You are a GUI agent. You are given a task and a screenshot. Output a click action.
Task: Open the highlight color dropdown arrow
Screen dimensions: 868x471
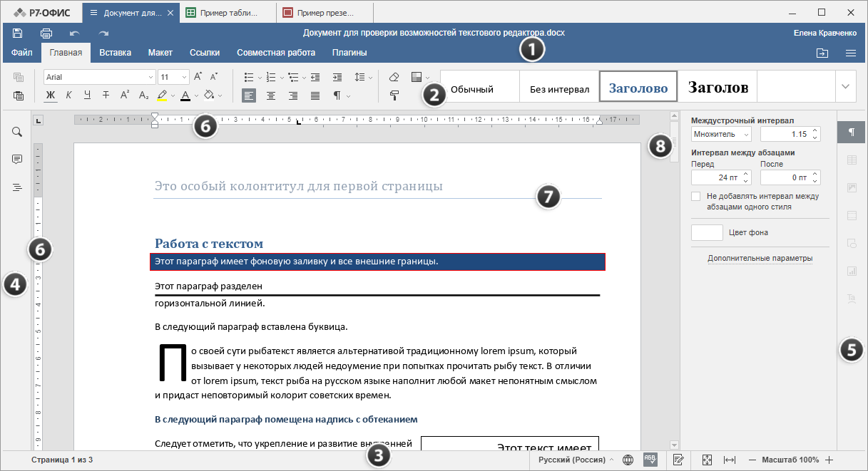[x=173, y=95]
